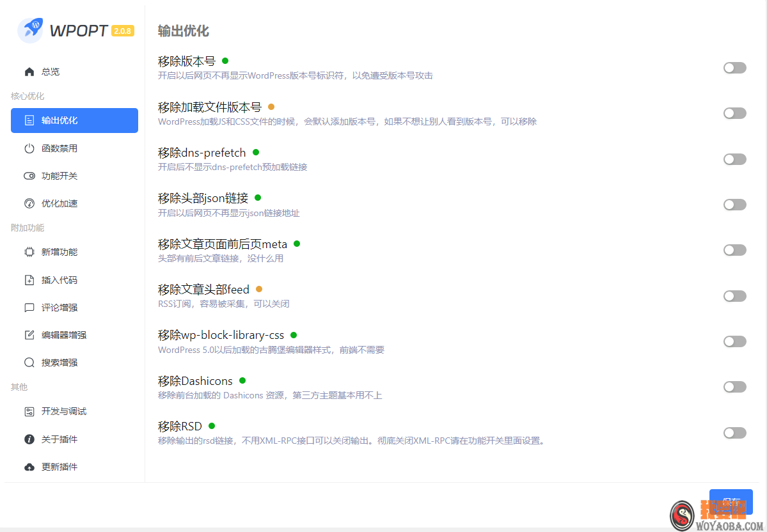Viewport: 767px width, 532px height.
Task: Open 优化加速 via its compass icon
Action: (29, 203)
